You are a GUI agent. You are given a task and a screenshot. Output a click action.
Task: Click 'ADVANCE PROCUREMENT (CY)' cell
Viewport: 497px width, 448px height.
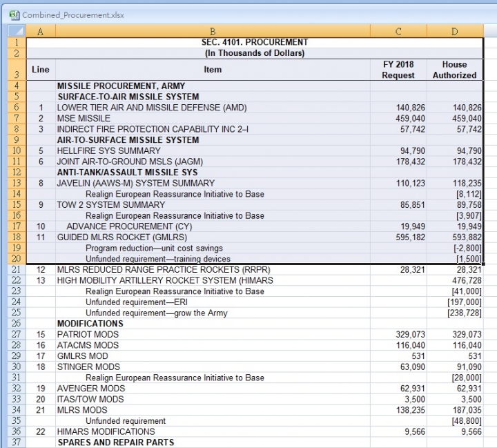pyautogui.click(x=213, y=226)
